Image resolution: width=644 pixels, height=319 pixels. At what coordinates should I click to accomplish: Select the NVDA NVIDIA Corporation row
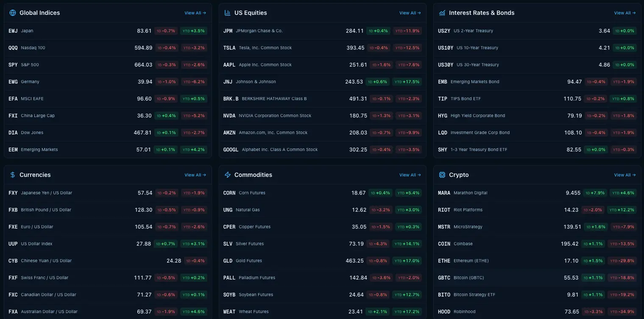coord(323,116)
